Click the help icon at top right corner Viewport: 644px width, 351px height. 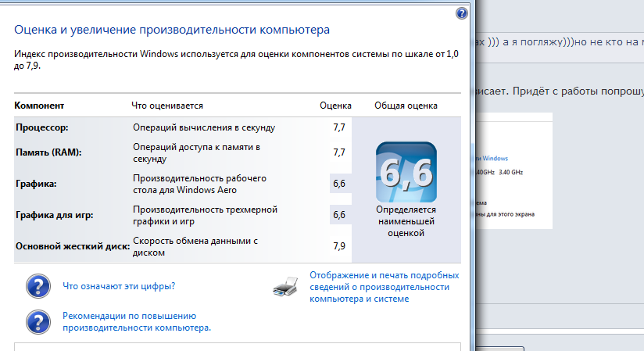point(462,13)
